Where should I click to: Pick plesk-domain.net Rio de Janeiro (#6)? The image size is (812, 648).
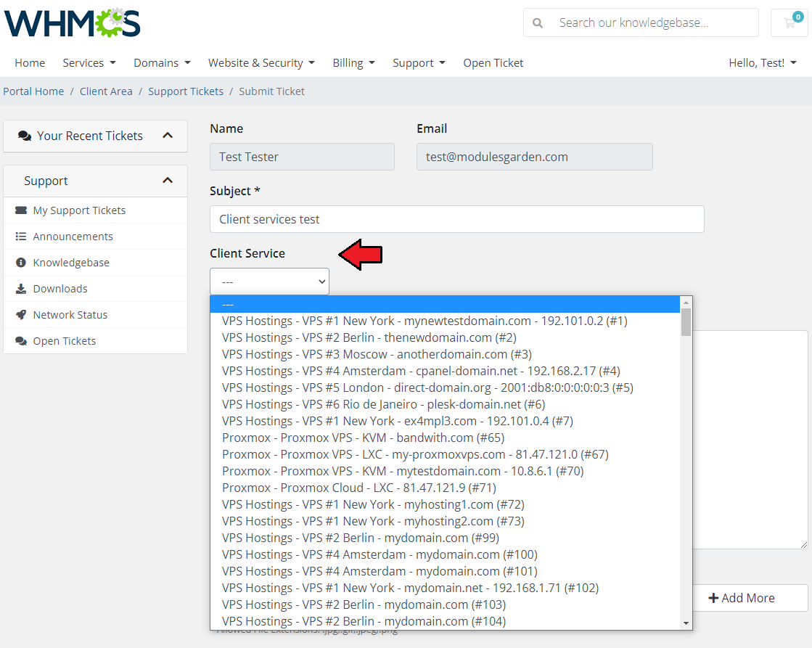[x=445, y=404]
